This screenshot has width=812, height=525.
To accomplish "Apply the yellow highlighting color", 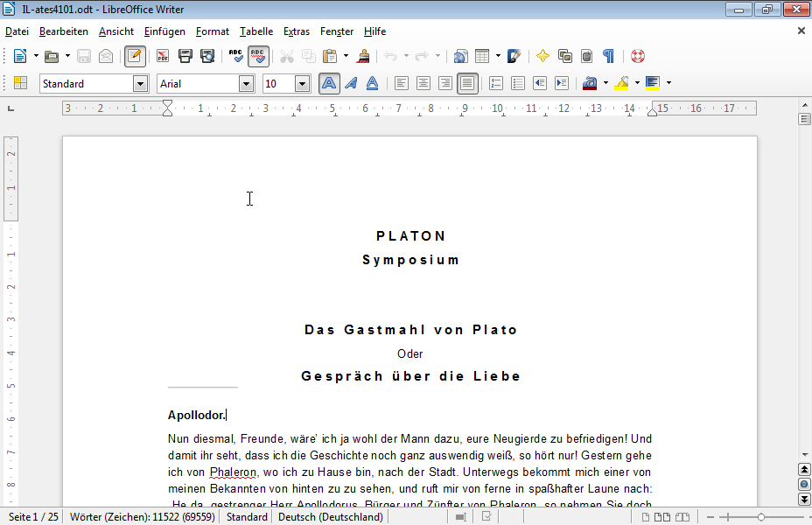I will 621,83.
